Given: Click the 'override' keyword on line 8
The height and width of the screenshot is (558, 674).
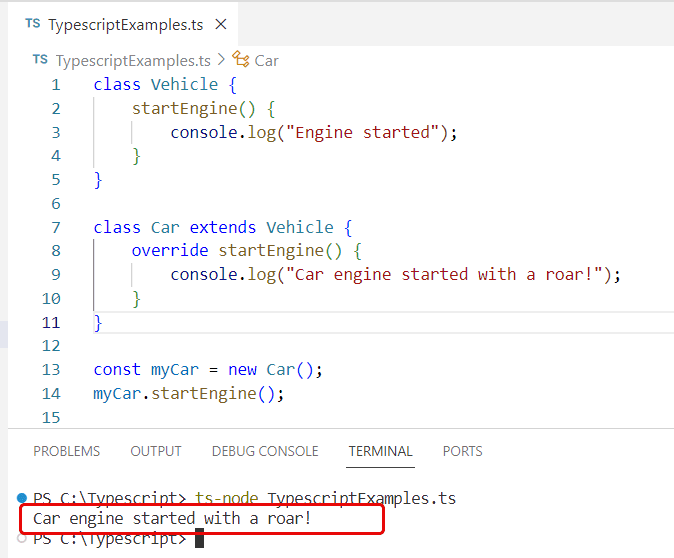Looking at the screenshot, I should click(170, 251).
